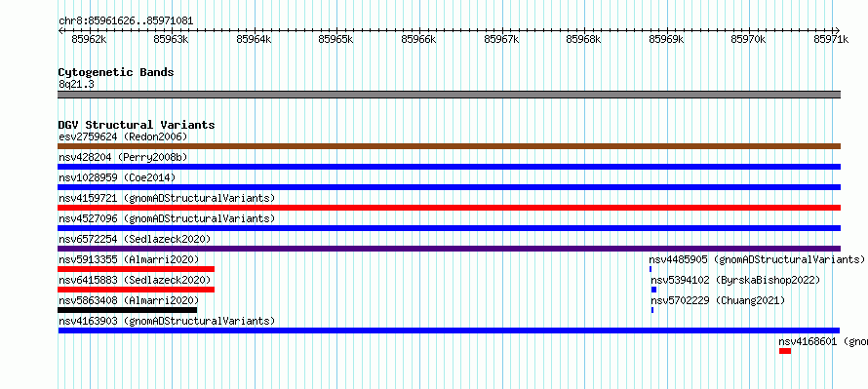Open nsv4163903 (gnomADStructuralVariants) label
Image resolution: width=868 pixels, height=389 pixels.
[167, 321]
